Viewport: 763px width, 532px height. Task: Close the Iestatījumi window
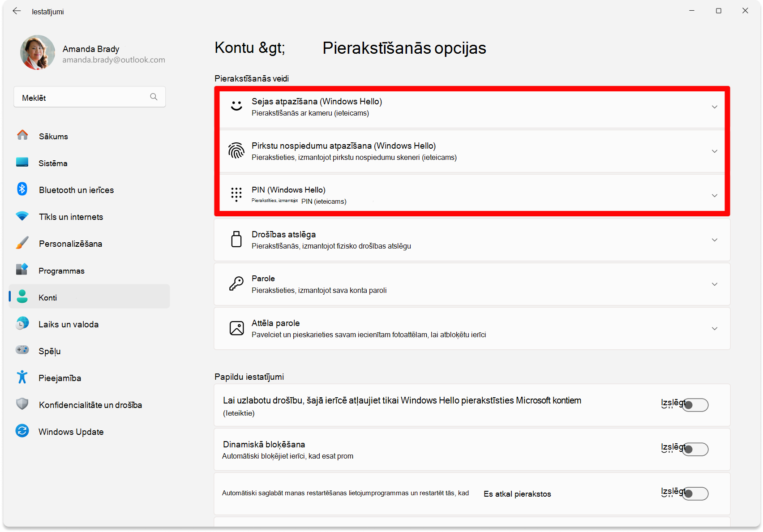click(x=745, y=11)
